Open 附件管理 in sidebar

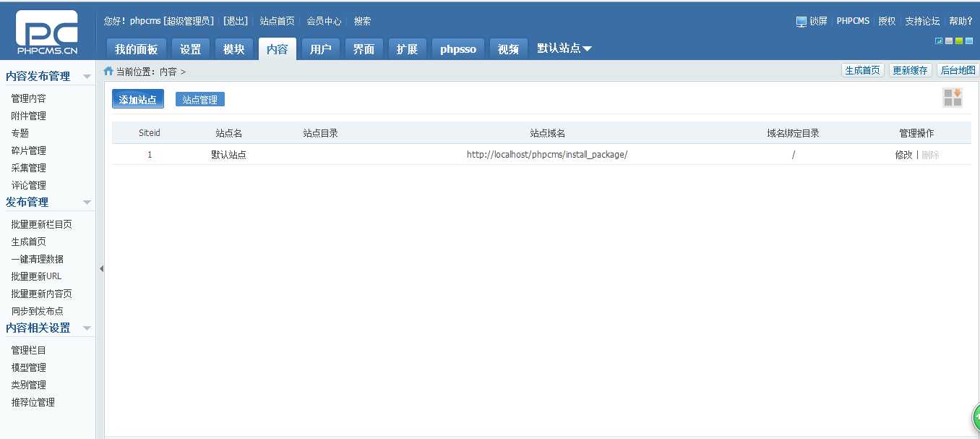[x=29, y=116]
